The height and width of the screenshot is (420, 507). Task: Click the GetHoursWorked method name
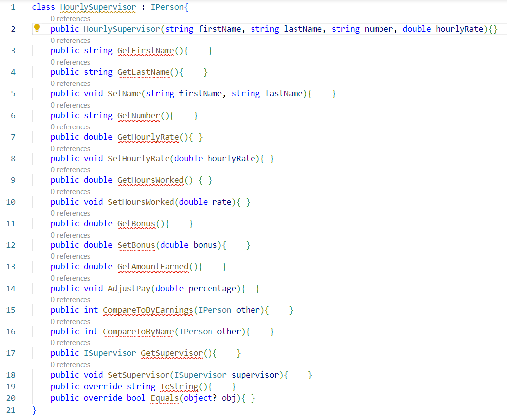coord(150,180)
